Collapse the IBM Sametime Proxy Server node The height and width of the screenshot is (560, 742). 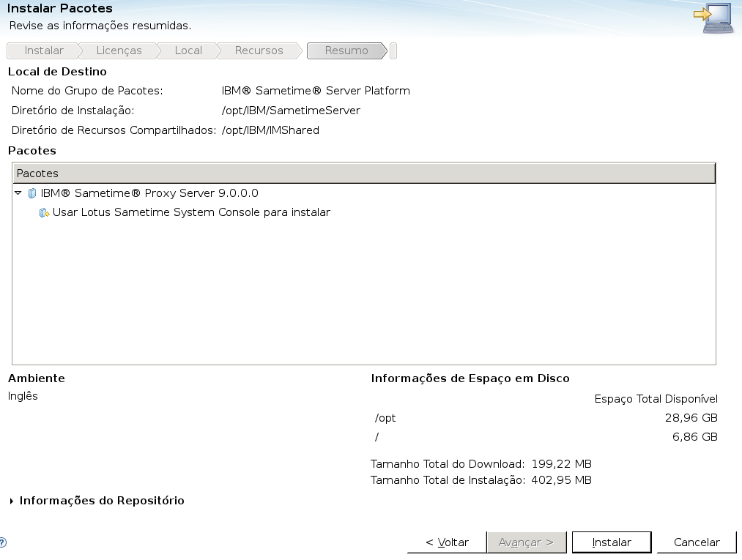tap(18, 193)
